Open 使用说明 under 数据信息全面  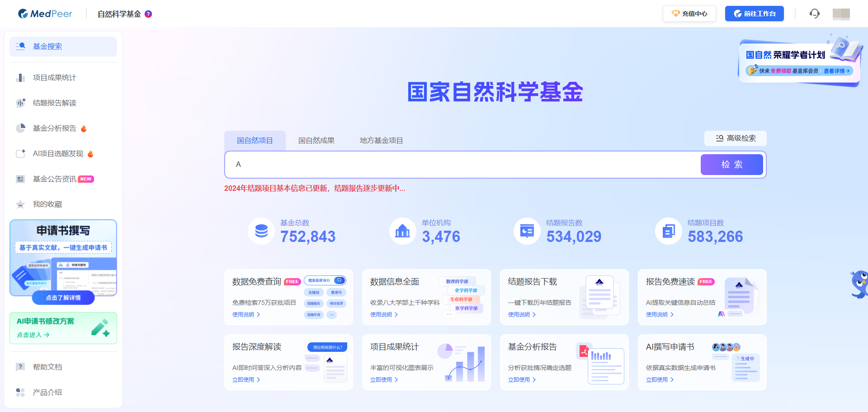pos(384,315)
